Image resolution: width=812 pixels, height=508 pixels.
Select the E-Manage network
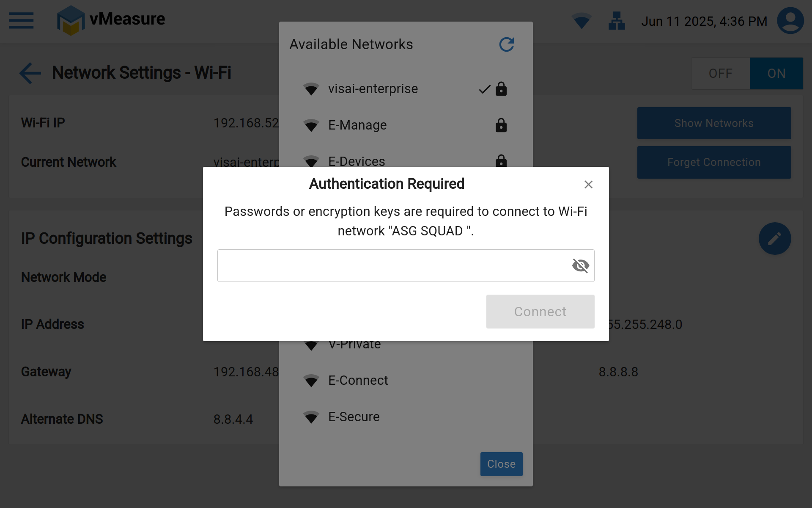pyautogui.click(x=357, y=125)
